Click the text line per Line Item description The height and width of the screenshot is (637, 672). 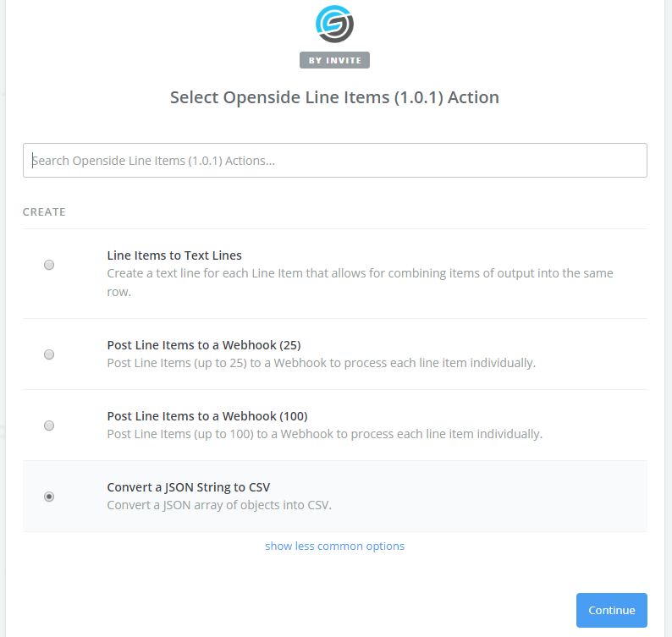tap(360, 283)
